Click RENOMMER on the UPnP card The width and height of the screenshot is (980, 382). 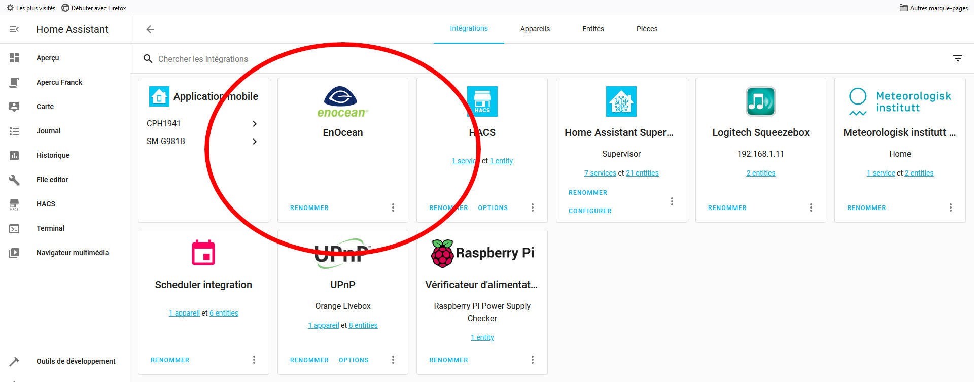(309, 360)
